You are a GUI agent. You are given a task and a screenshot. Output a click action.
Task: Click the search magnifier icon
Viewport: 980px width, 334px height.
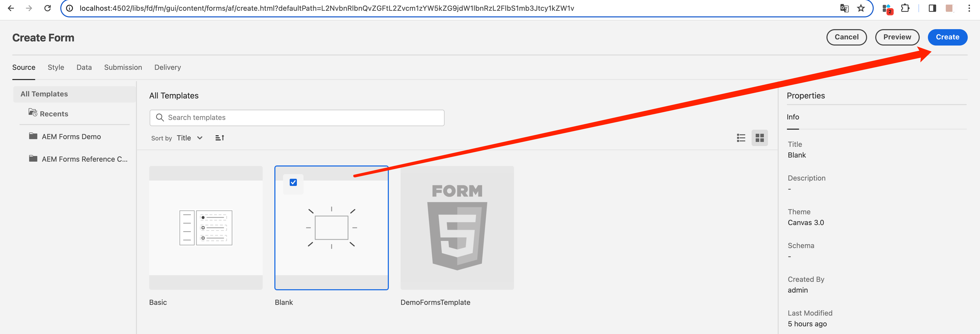pyautogui.click(x=160, y=118)
